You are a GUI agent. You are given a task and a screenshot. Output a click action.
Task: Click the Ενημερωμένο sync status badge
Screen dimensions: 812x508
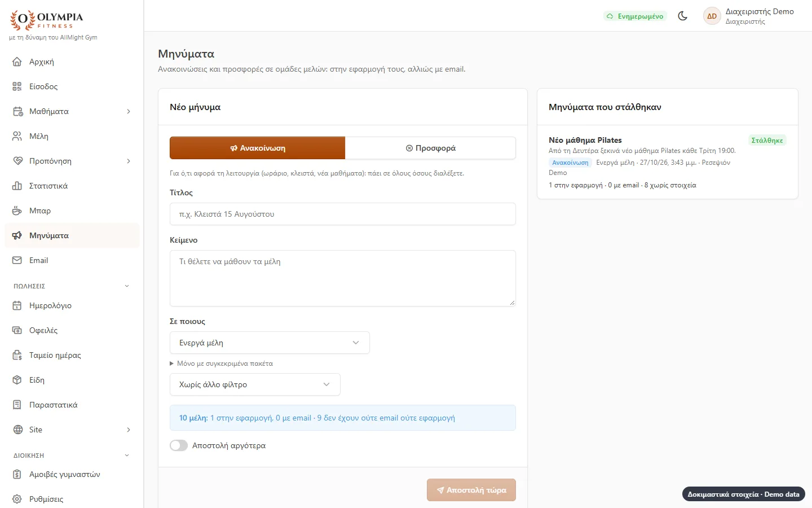(635, 16)
